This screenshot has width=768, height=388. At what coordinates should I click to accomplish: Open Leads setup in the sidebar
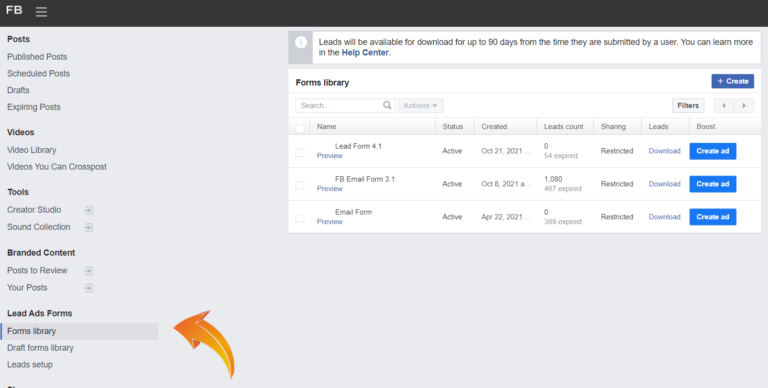click(x=29, y=364)
